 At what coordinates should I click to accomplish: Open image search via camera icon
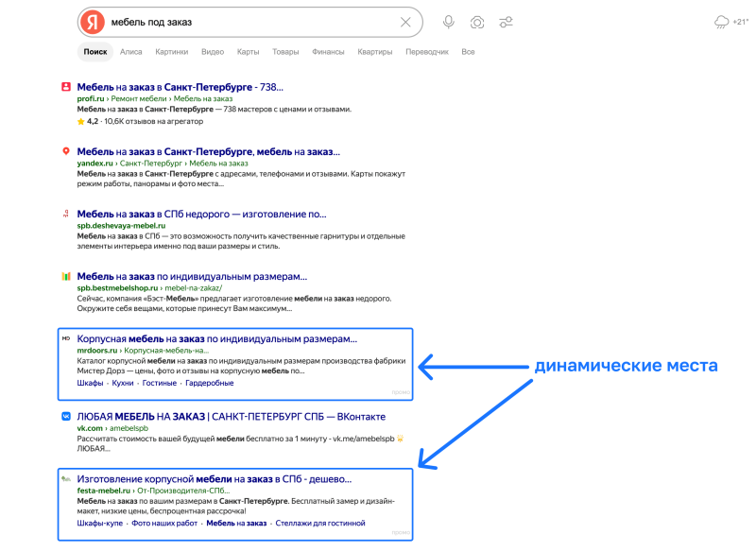click(477, 22)
